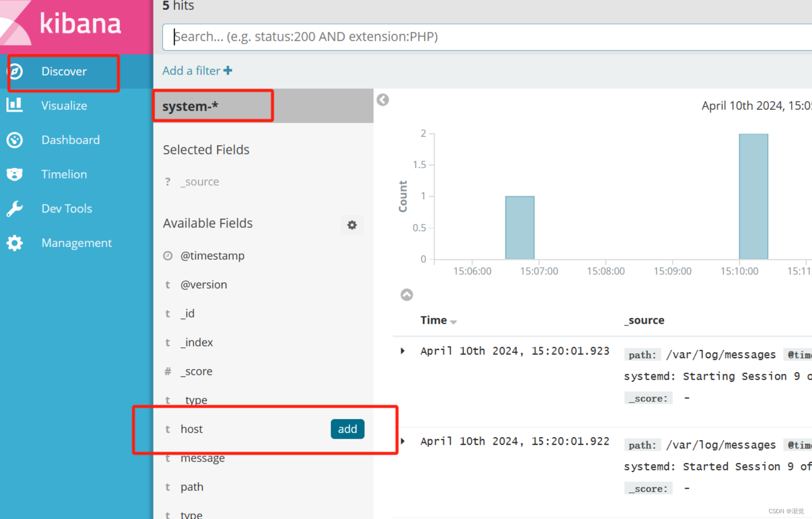Click the April 10th 2024 time range label
Image resolution: width=812 pixels, height=519 pixels.
[x=757, y=105]
